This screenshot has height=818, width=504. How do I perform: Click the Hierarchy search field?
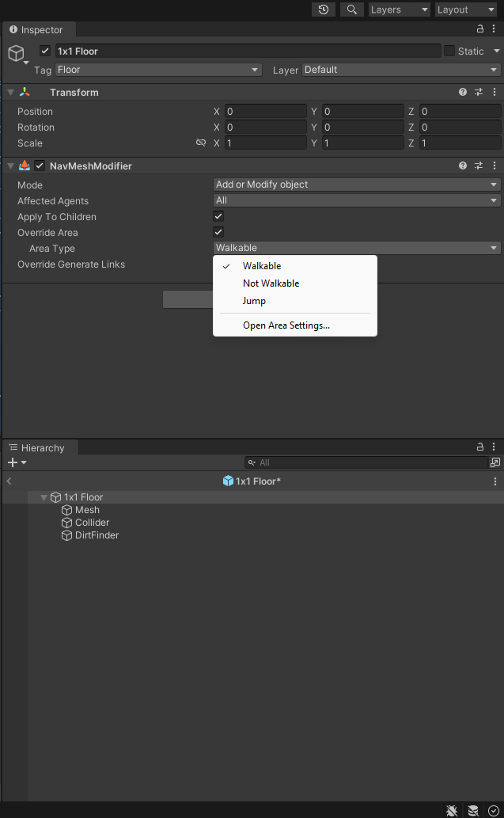(366, 462)
